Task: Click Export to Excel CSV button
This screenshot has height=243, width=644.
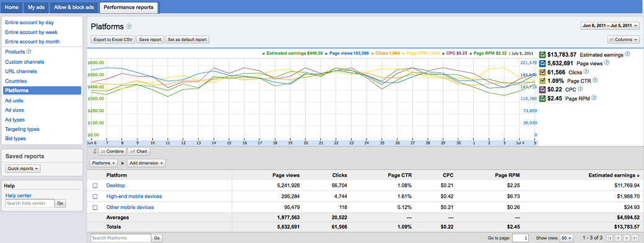Action: [x=113, y=40]
